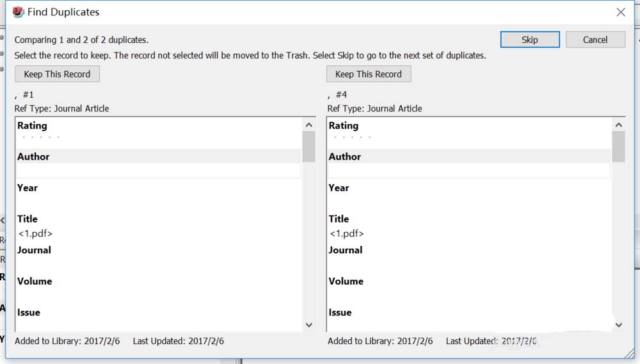Screen dimensions: 640x364
Task: Click down arrow in record #4 scrollbar
Action: (619, 325)
